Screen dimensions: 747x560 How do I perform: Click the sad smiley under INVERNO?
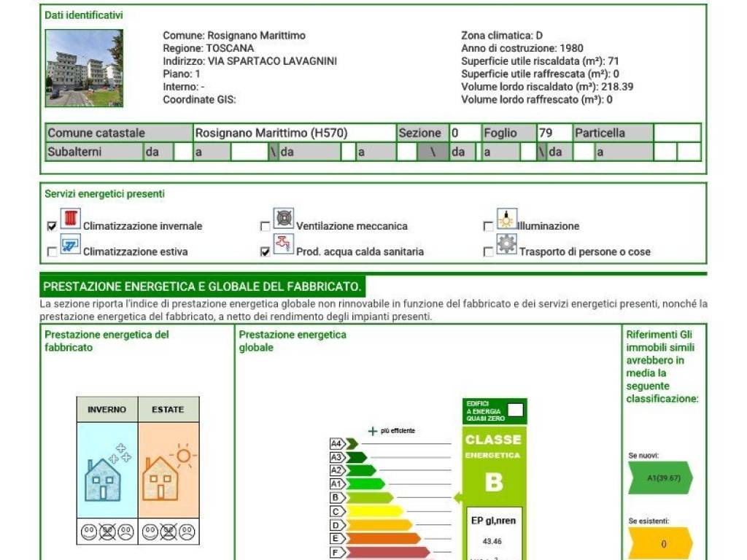coord(125,532)
